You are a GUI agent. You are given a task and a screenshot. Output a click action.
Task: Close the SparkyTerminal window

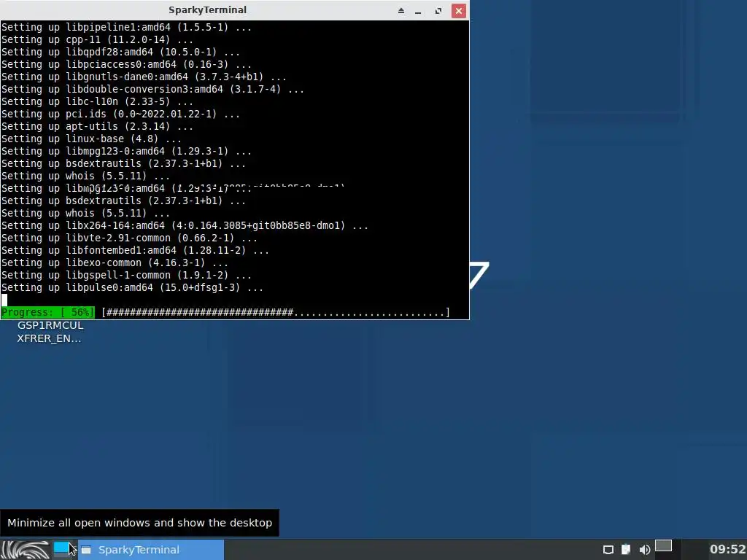click(458, 10)
